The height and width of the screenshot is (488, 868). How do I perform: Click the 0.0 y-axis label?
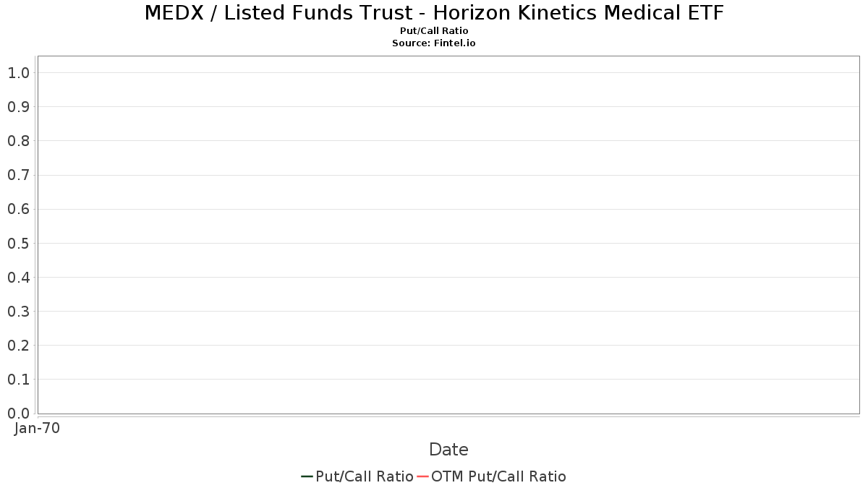pos(18,414)
